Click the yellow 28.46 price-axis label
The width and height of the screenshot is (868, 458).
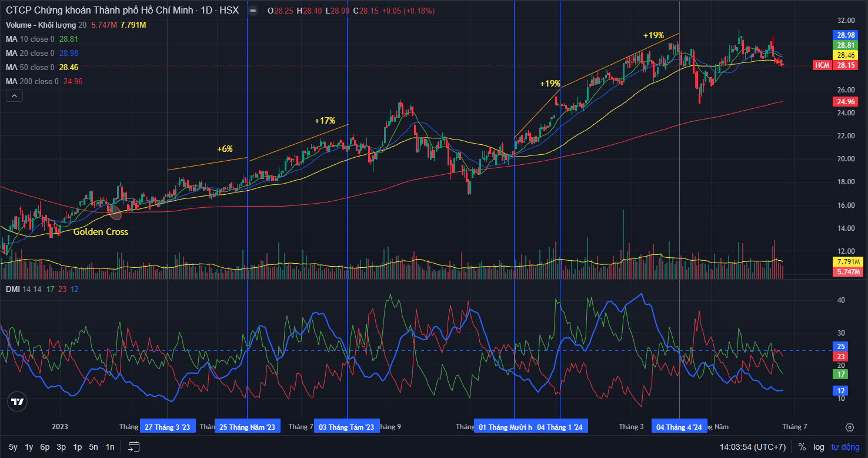[x=846, y=55]
